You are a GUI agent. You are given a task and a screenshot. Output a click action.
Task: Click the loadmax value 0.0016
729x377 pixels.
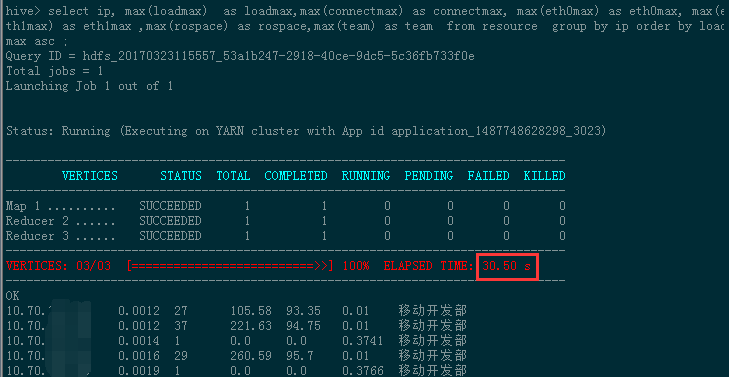click(139, 356)
